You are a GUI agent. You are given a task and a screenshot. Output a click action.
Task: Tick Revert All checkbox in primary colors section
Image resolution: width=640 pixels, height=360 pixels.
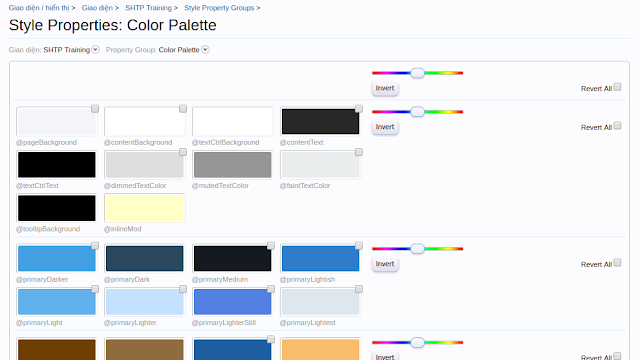click(617, 262)
